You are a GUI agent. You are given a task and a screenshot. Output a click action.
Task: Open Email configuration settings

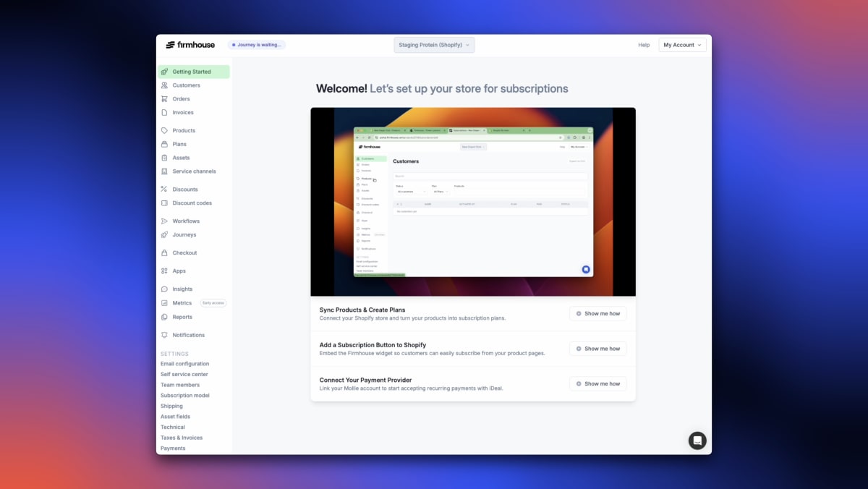click(x=185, y=364)
